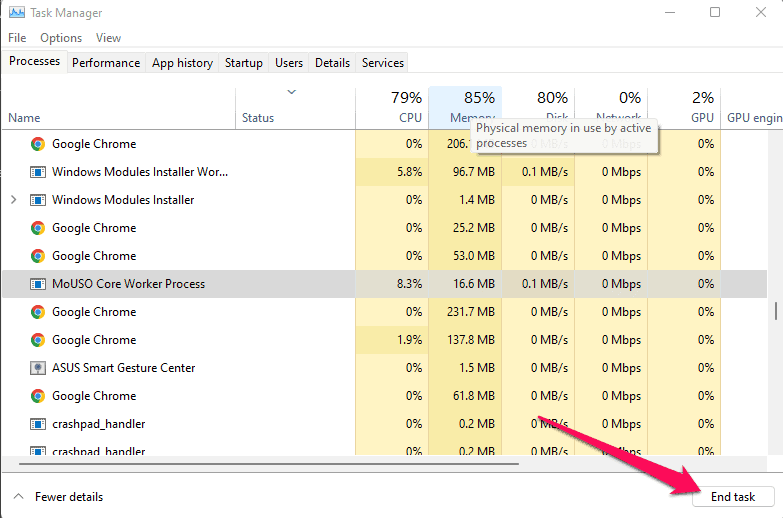The image size is (783, 518).
Task: Collapse view with Fewer details chevron
Action: tap(18, 497)
